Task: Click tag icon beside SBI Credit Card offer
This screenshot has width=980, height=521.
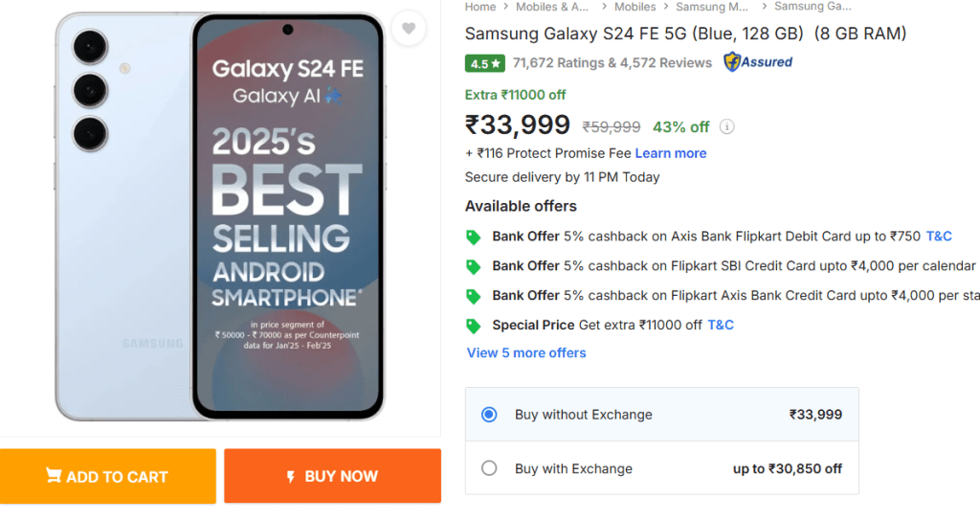Action: [473, 266]
